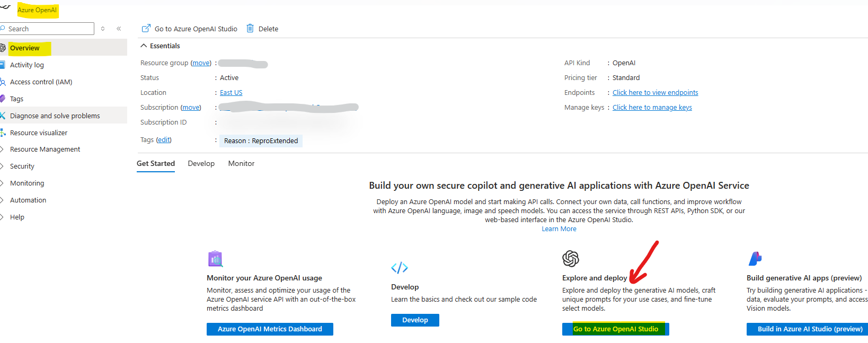Click the Resource visualizer sidebar icon

[x=3, y=133]
